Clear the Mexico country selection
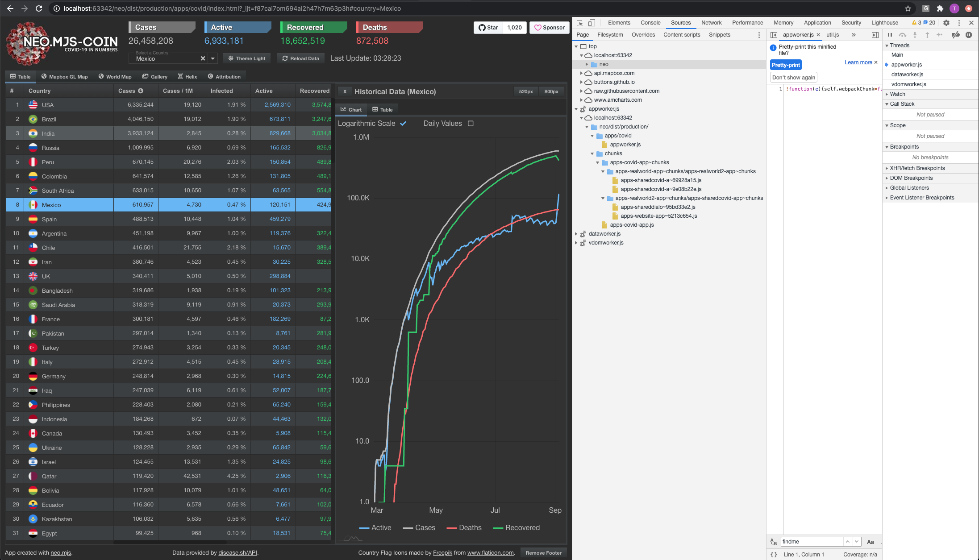This screenshot has width=979, height=560. tap(203, 58)
